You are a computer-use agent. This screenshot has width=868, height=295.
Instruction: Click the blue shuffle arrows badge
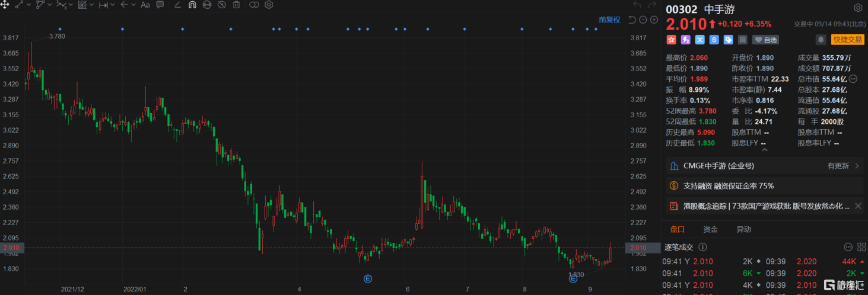[x=700, y=40]
